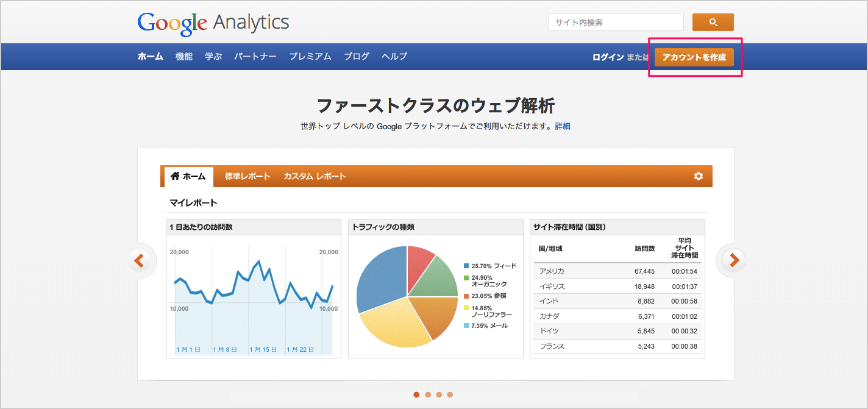
Task: Advance to next slide with right arrow
Action: pyautogui.click(x=733, y=261)
